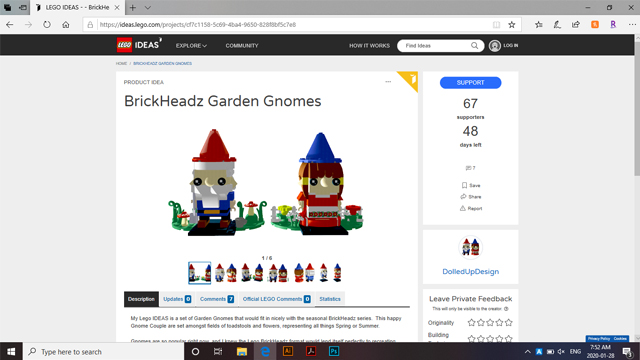Open the DolledUpDesign creator profile link
The height and width of the screenshot is (360, 640).
[x=470, y=271]
